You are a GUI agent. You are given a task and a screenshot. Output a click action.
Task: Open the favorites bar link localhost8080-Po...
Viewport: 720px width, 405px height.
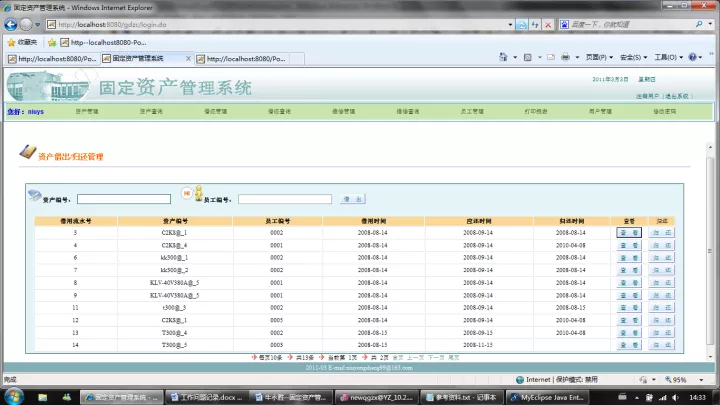(103, 42)
